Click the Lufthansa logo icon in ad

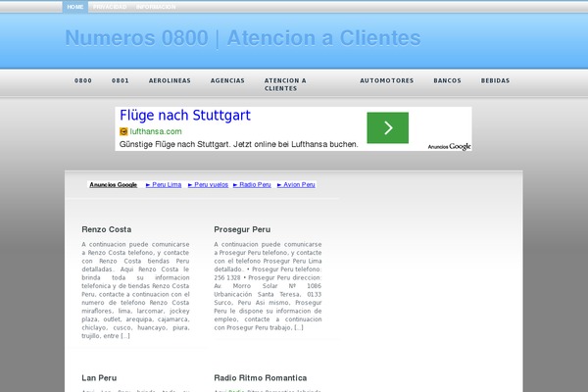(123, 131)
